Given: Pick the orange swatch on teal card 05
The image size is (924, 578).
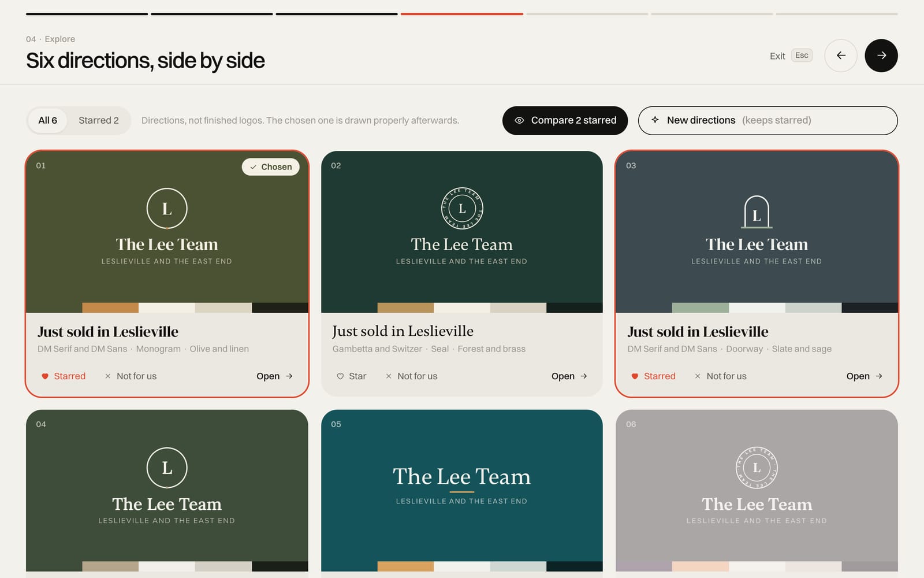Looking at the screenshot, I should (405, 566).
